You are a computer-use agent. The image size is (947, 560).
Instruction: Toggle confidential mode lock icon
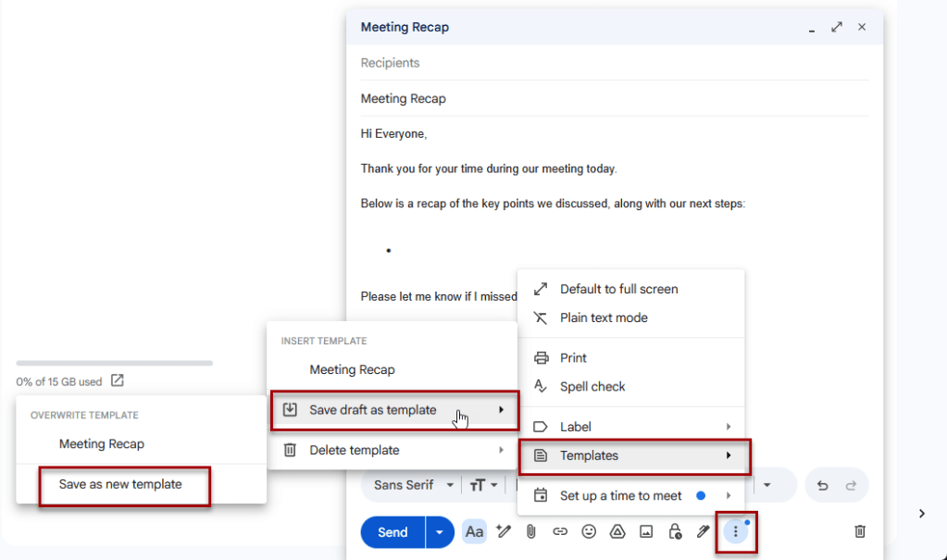click(675, 531)
